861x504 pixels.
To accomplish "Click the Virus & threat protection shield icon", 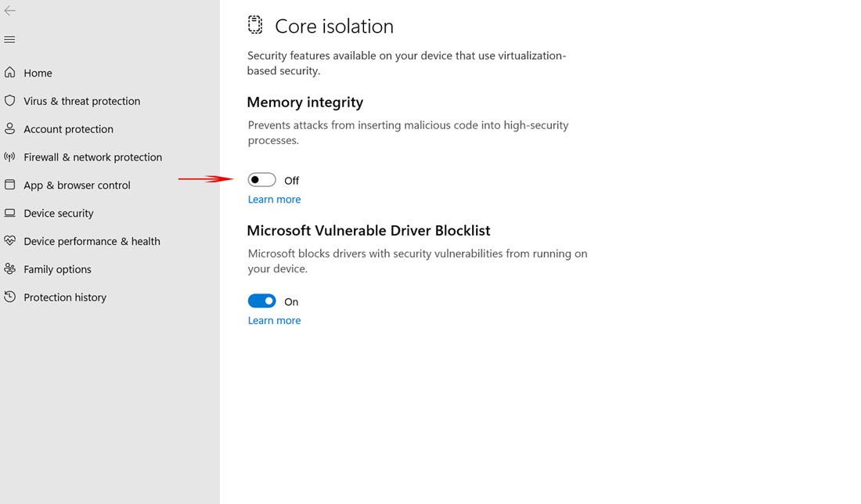I will coord(10,101).
